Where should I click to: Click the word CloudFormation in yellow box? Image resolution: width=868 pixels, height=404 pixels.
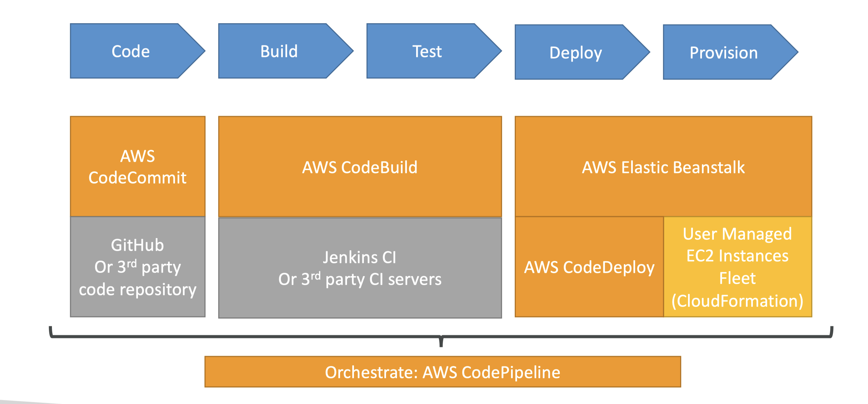[737, 301]
